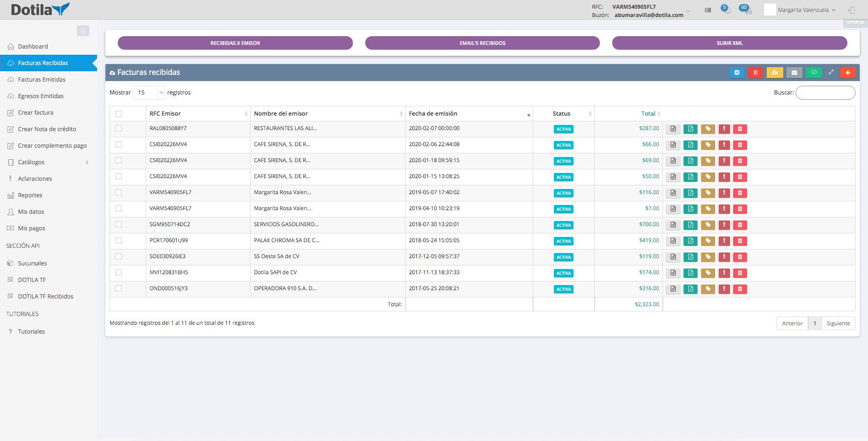Click the gray envelope email icon
The height and width of the screenshot is (441, 868).
794,73
